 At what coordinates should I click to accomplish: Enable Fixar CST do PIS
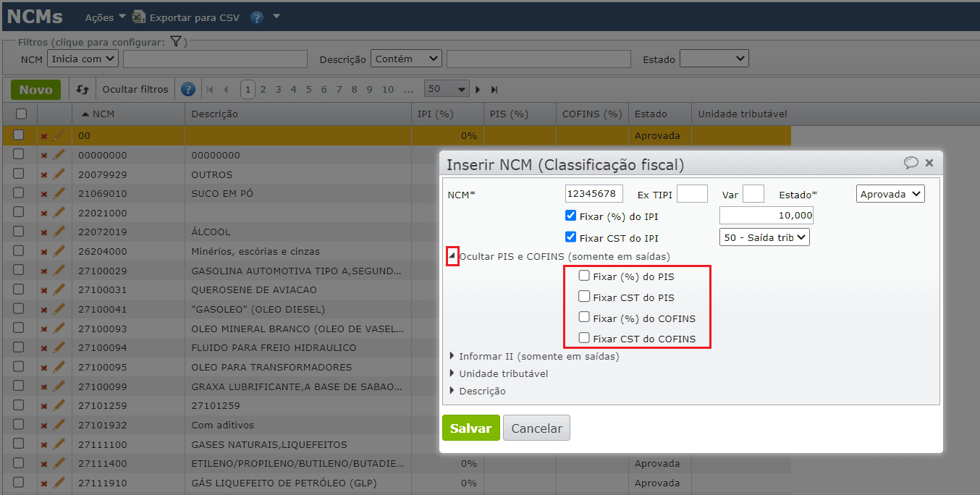(584, 297)
